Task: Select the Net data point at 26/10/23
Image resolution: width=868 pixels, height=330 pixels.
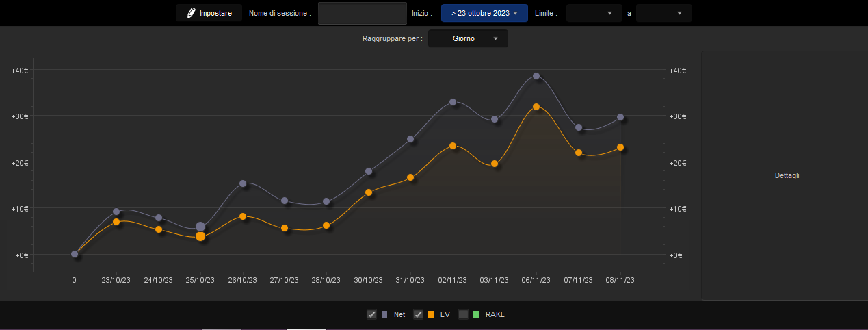Action: (x=243, y=183)
